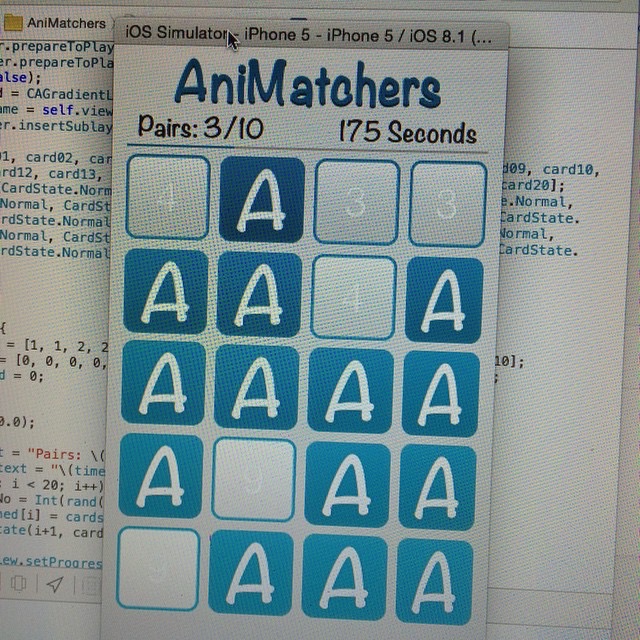Tap the empty matched card in the bottom row
The image size is (640, 640).
[158, 569]
